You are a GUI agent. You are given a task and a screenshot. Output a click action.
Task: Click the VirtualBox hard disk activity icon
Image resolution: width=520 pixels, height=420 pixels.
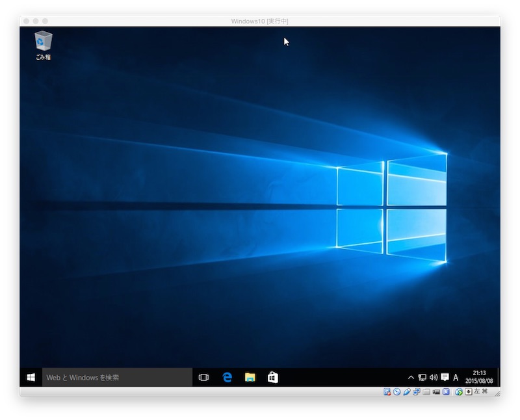click(388, 391)
